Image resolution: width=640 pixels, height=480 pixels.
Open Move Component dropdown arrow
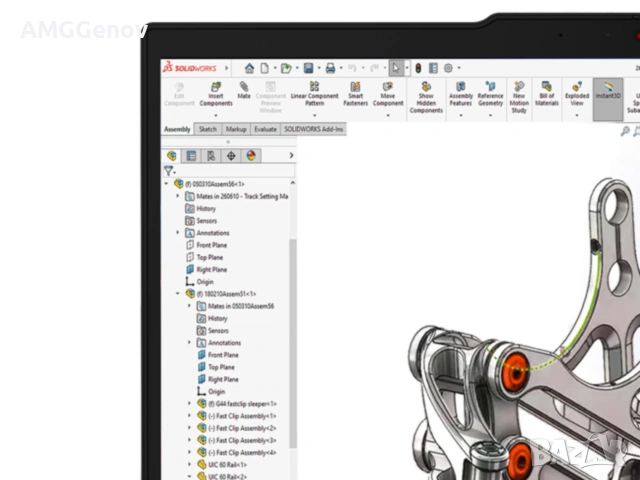pos(388,116)
